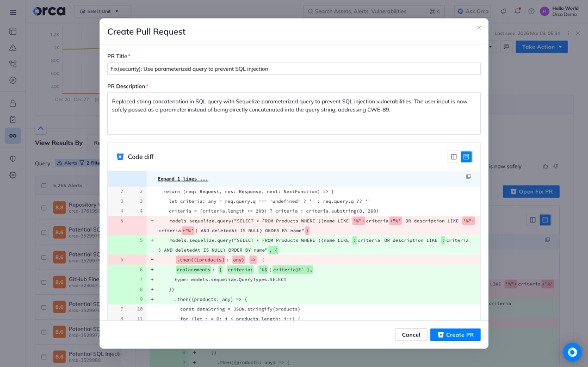Viewport: 588px width, 367px height.
Task: Select the Alerts warning triangle in sidebar
Action: click(x=13, y=48)
